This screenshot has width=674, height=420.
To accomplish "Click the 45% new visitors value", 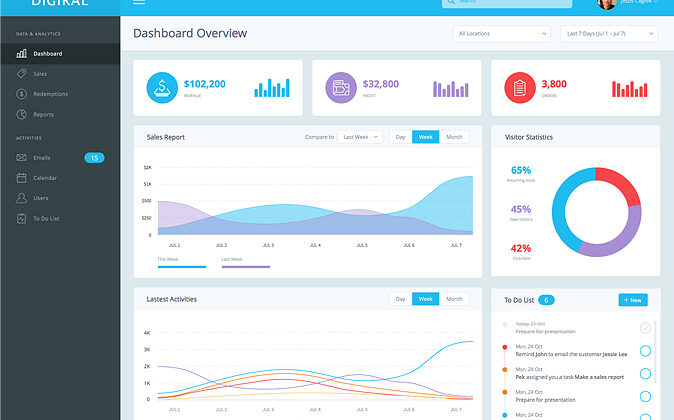I will coord(521,209).
